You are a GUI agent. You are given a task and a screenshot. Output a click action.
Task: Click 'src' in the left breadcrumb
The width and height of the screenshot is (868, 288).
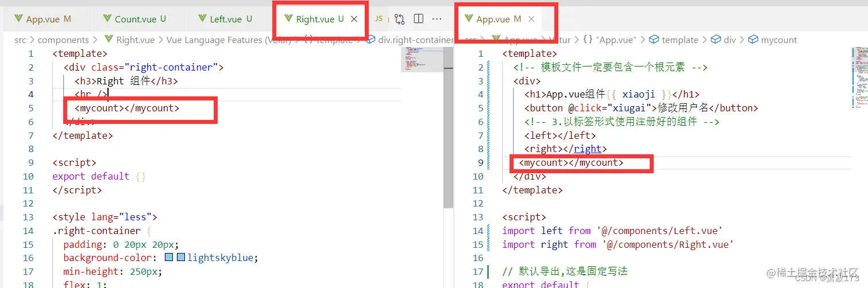pos(21,40)
